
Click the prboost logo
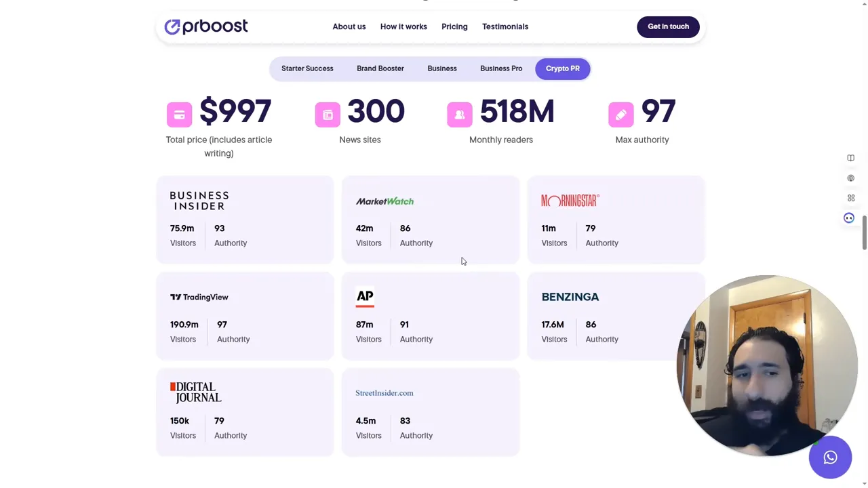206,26
